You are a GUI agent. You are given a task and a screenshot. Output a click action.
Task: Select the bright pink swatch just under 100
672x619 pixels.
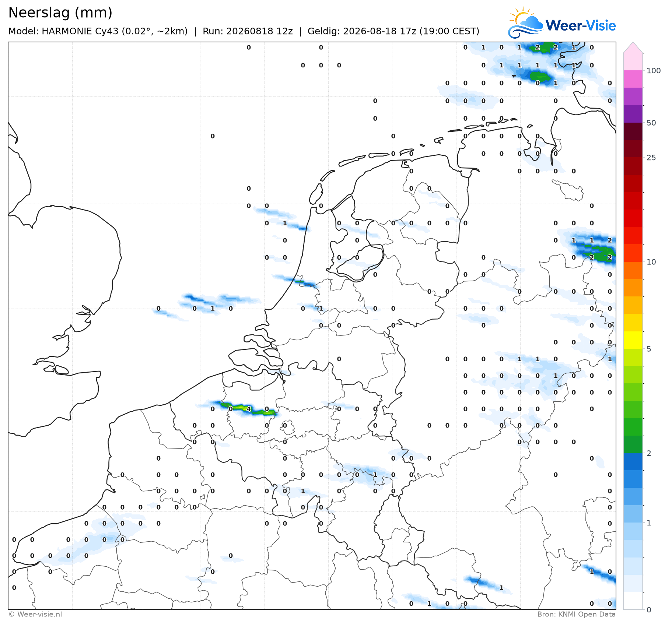(x=633, y=79)
